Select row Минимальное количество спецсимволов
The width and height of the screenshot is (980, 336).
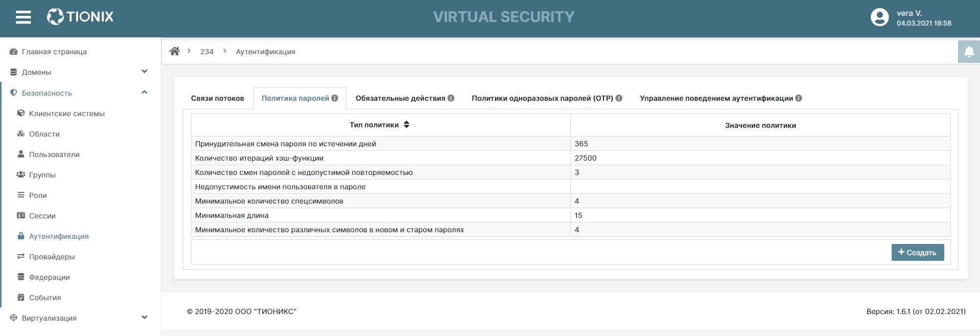[570, 201]
